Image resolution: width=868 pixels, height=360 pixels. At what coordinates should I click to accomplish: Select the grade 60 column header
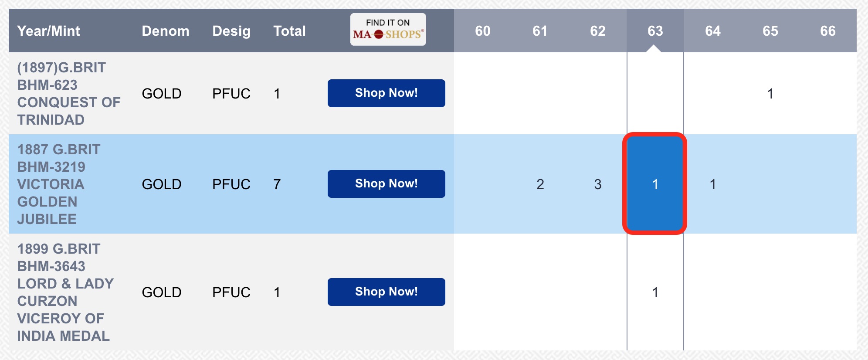click(482, 31)
